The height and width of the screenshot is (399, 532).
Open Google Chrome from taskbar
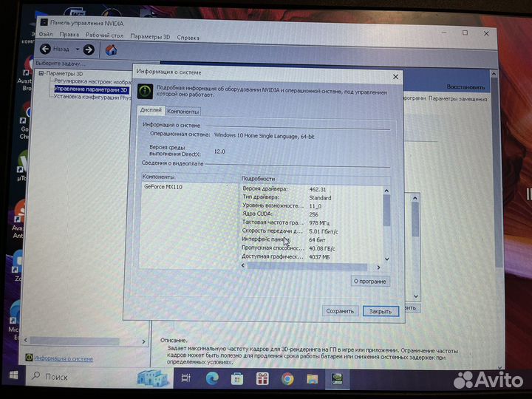click(287, 379)
